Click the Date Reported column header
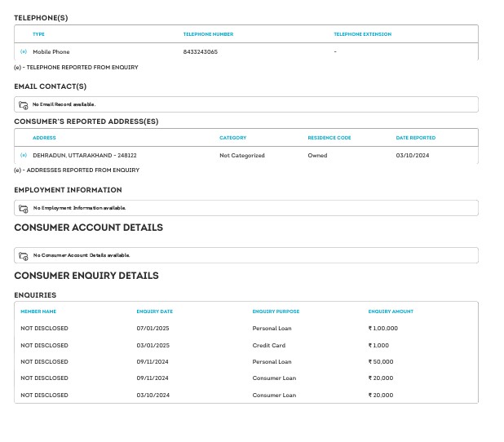This screenshot has height=442, width=504. pos(415,138)
